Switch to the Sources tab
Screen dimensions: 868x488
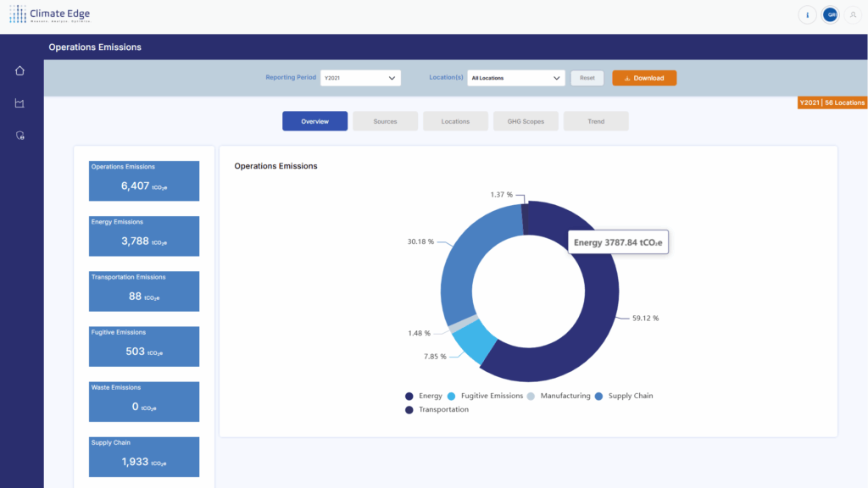[385, 121]
